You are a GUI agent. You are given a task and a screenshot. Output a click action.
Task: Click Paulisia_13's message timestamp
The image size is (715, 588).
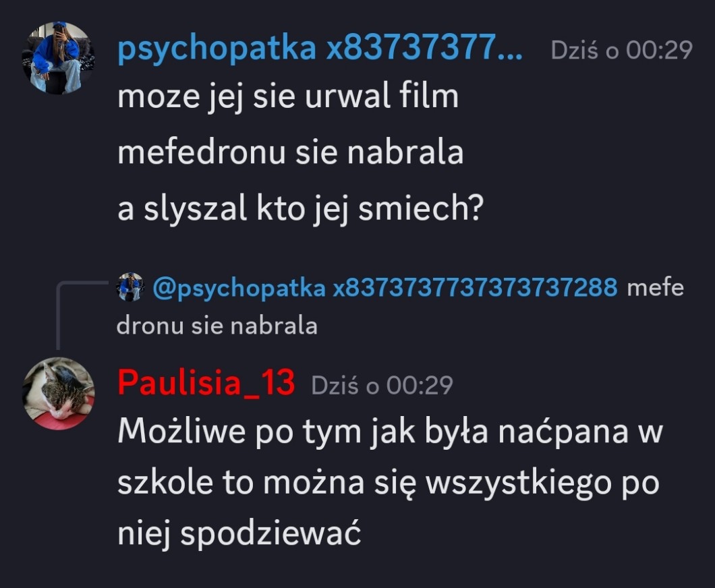[382, 385]
